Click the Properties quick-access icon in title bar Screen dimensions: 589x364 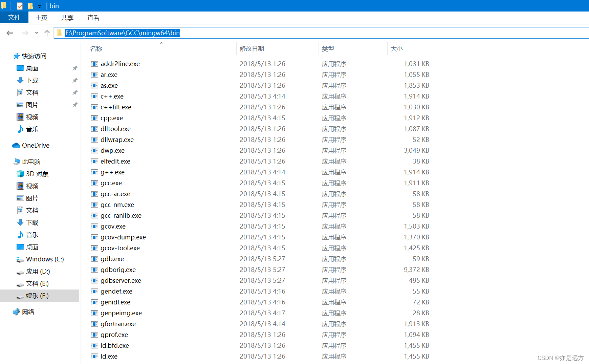[x=20, y=6]
